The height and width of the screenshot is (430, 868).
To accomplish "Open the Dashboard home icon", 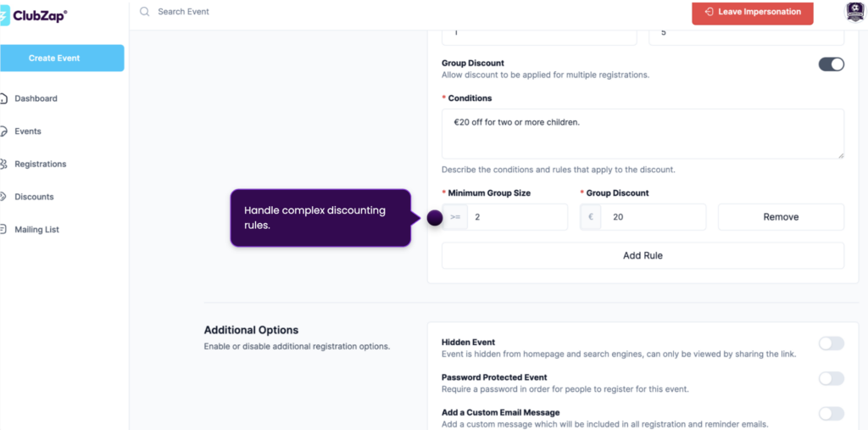I will [3, 98].
